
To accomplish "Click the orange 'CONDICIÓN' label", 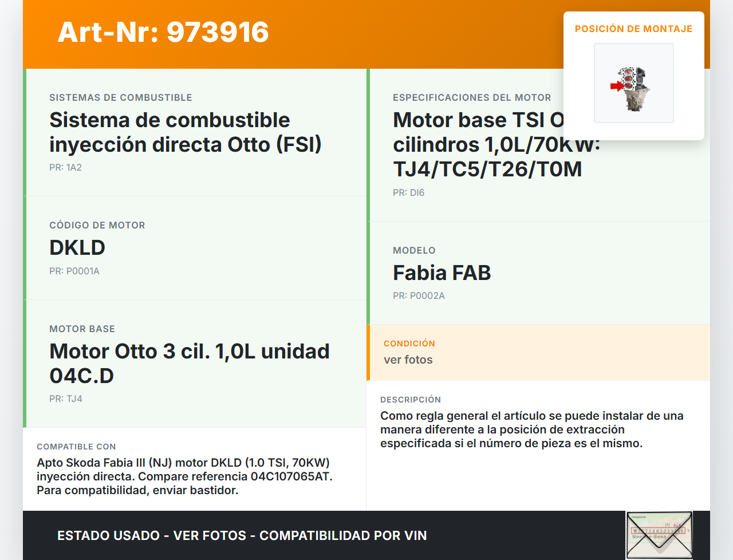I will point(409,344).
